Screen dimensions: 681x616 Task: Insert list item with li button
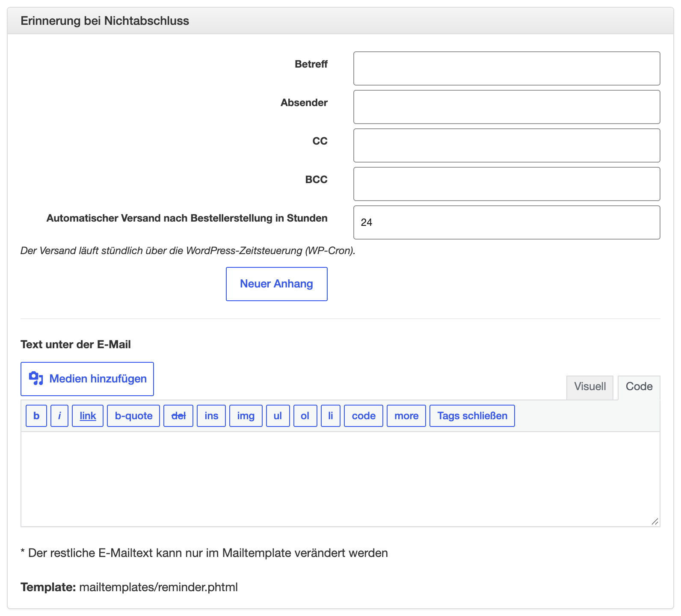(331, 416)
